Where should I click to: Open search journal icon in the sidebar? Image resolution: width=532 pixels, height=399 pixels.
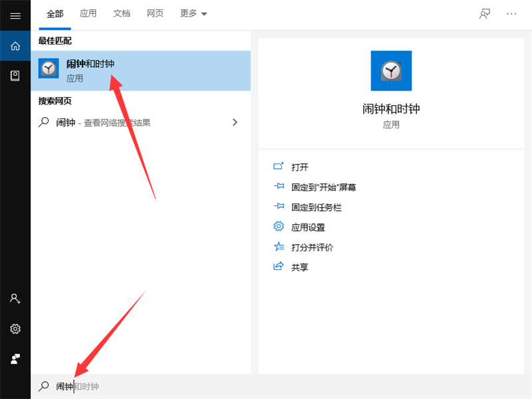coord(15,75)
